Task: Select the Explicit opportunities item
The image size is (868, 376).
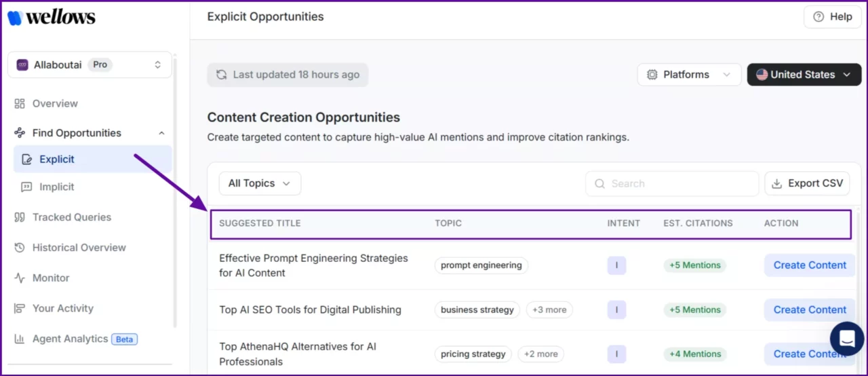Action: pos(93,159)
